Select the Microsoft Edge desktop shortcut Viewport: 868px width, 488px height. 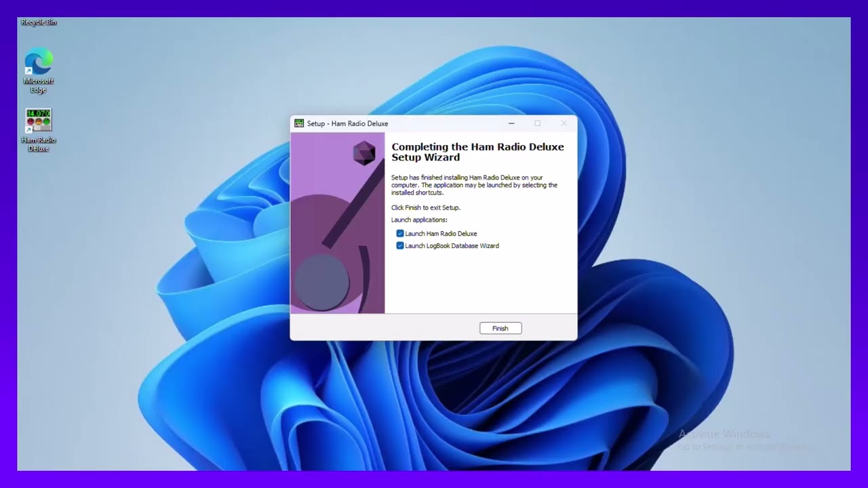39,70
